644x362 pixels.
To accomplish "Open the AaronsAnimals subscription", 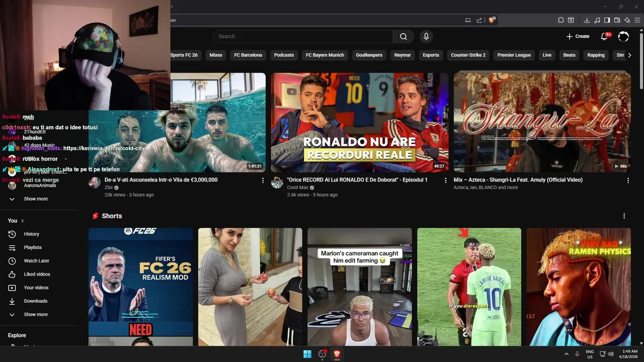I will (40, 186).
